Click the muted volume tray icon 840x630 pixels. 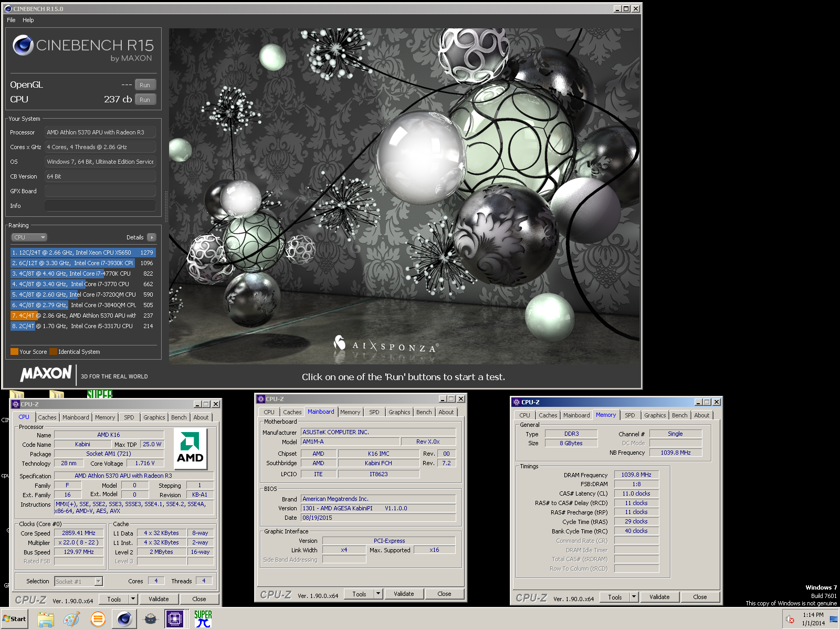pyautogui.click(x=790, y=619)
